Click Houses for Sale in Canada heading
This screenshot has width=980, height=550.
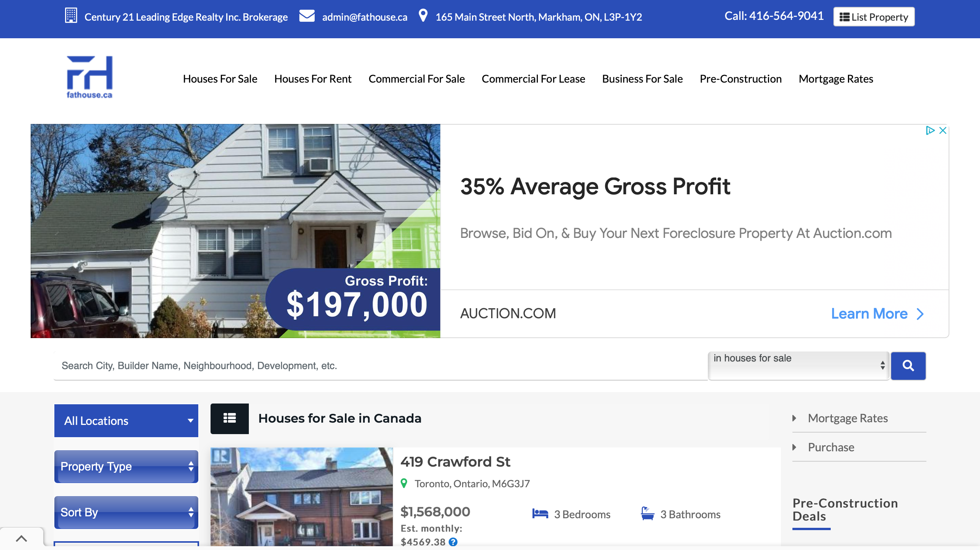click(340, 418)
